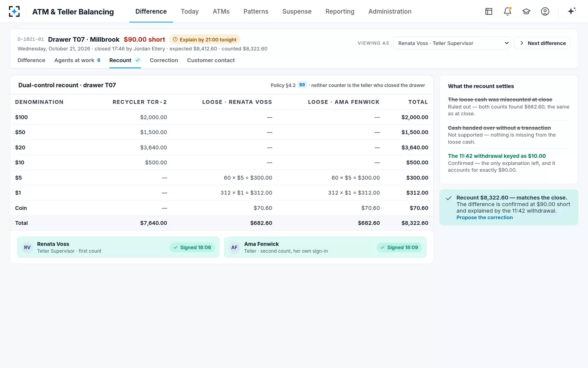The image size is (588, 368).
Task: Click the struck-through loose cash miscounted item
Action: (x=500, y=99)
